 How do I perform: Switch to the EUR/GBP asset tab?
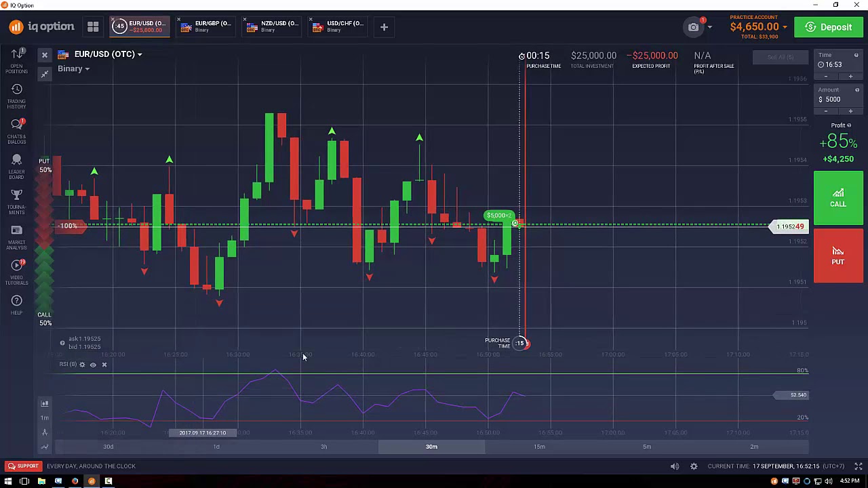pyautogui.click(x=207, y=27)
